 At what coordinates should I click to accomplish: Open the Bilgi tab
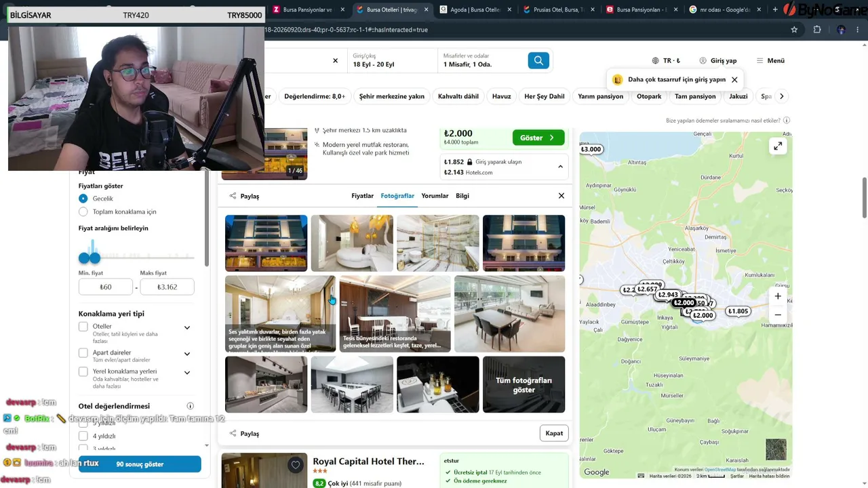click(x=462, y=196)
